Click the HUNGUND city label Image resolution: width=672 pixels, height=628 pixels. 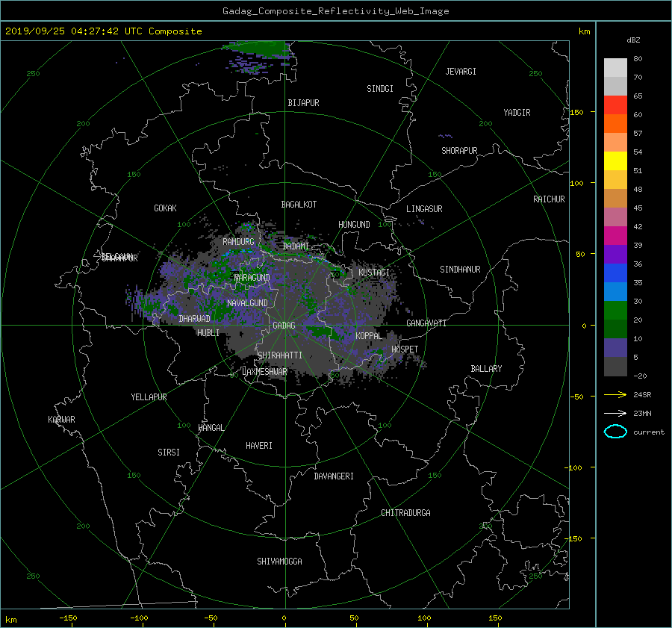tap(354, 225)
